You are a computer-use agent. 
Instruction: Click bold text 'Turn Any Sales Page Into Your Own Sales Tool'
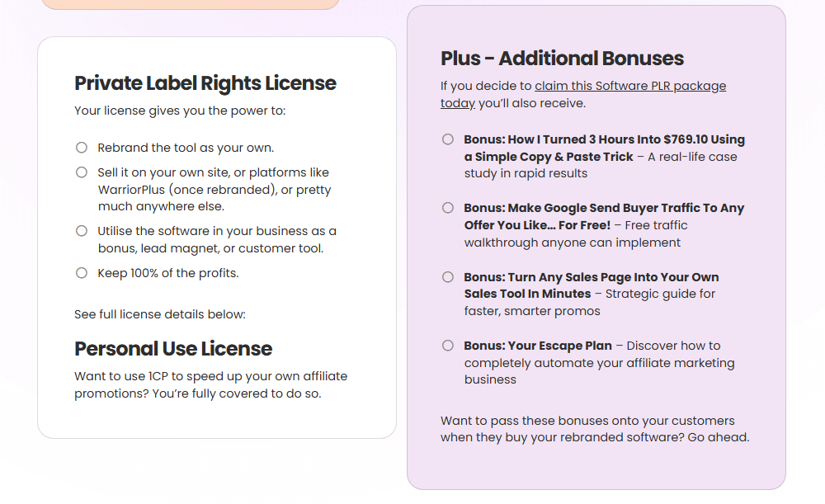[x=592, y=285]
